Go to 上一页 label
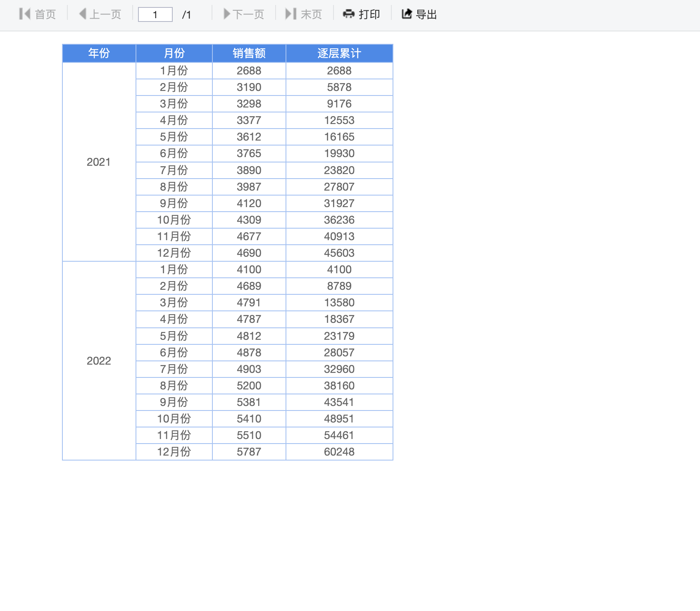 105,14
